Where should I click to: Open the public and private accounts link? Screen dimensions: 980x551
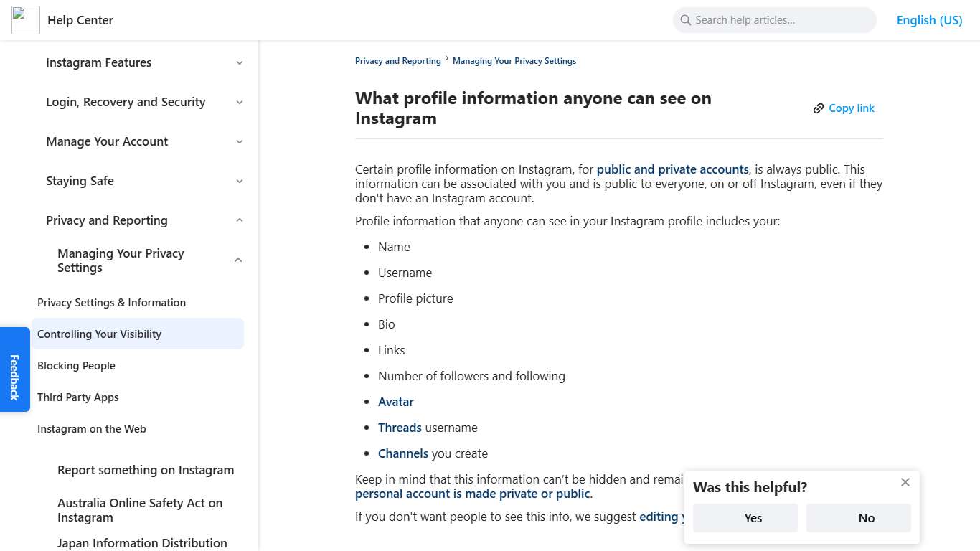click(672, 169)
